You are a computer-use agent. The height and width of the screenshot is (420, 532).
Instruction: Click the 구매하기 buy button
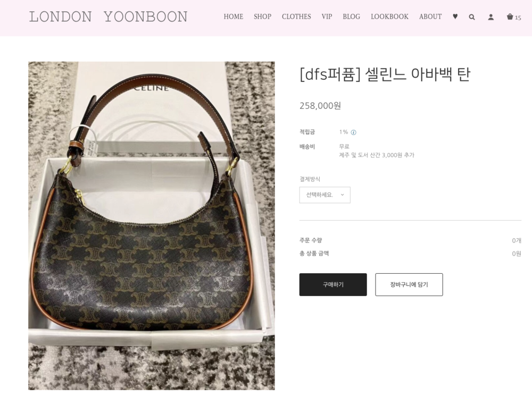pyautogui.click(x=333, y=284)
